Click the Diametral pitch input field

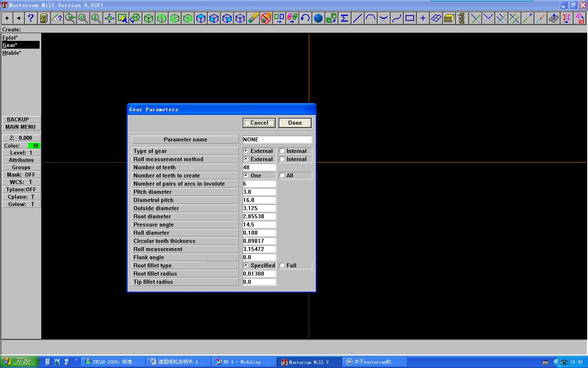point(259,200)
